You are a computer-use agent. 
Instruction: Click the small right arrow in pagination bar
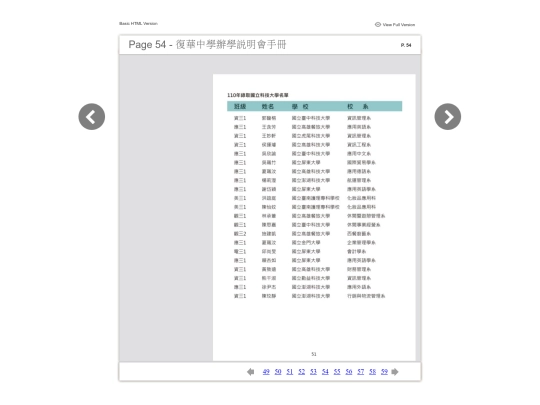tap(395, 372)
